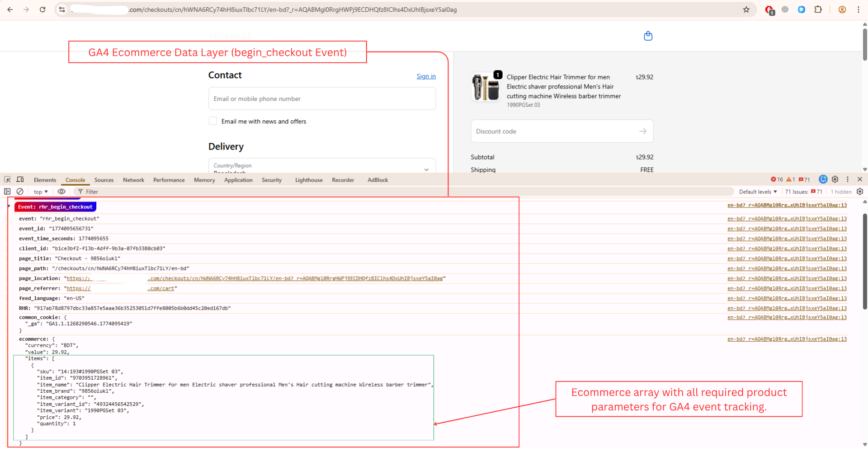The height and width of the screenshot is (452, 868).
Task: Toggle the device toolbar in DevTools
Action: click(20, 179)
